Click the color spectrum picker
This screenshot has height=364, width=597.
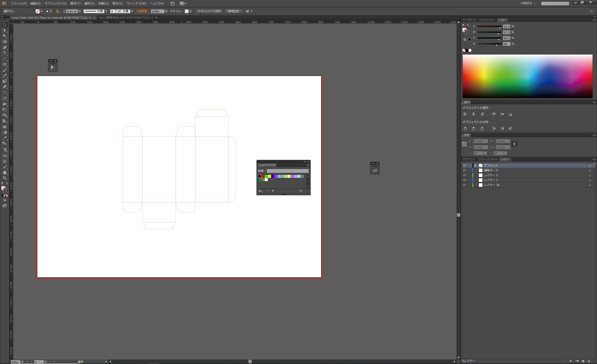coord(528,76)
